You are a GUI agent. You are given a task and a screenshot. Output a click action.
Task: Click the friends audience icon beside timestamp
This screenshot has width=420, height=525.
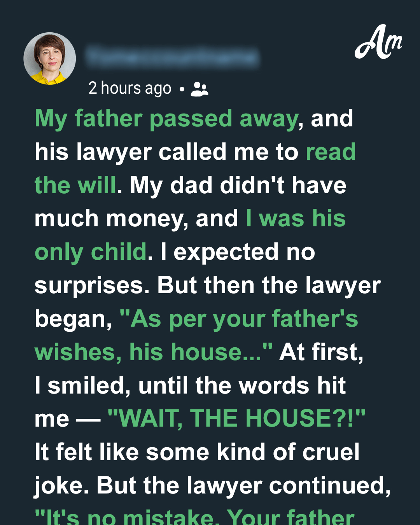(x=199, y=89)
